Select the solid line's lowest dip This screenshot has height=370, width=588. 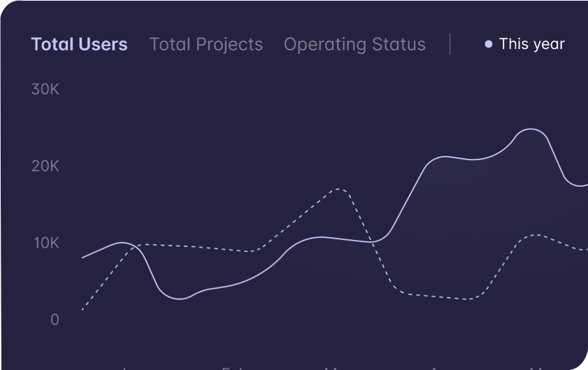(x=180, y=299)
